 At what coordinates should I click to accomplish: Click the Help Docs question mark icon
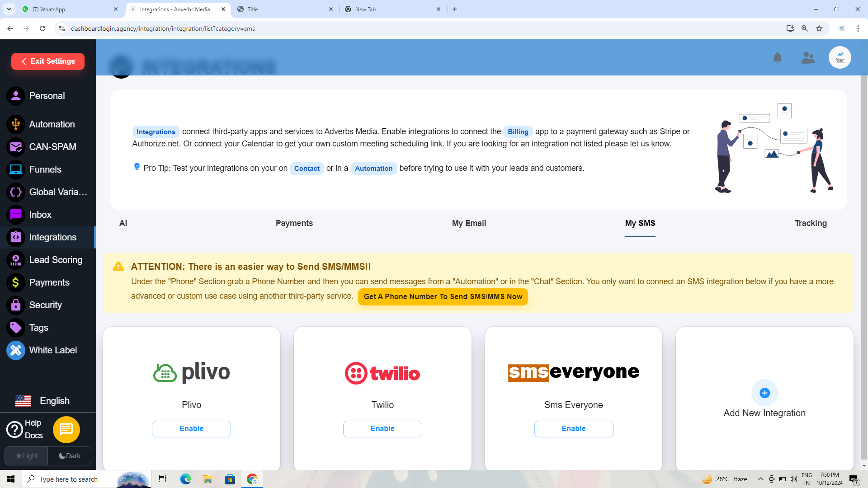tap(14, 429)
